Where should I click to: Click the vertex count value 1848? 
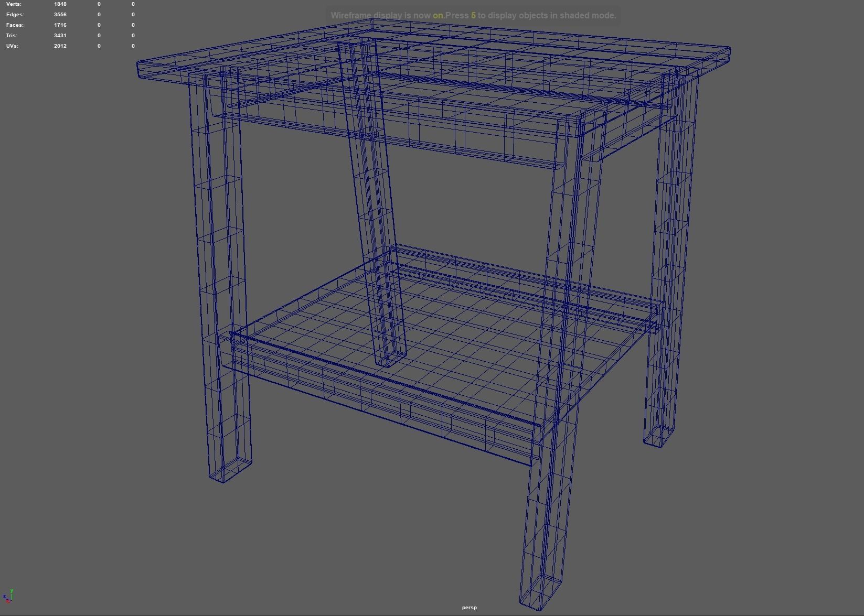point(60,4)
